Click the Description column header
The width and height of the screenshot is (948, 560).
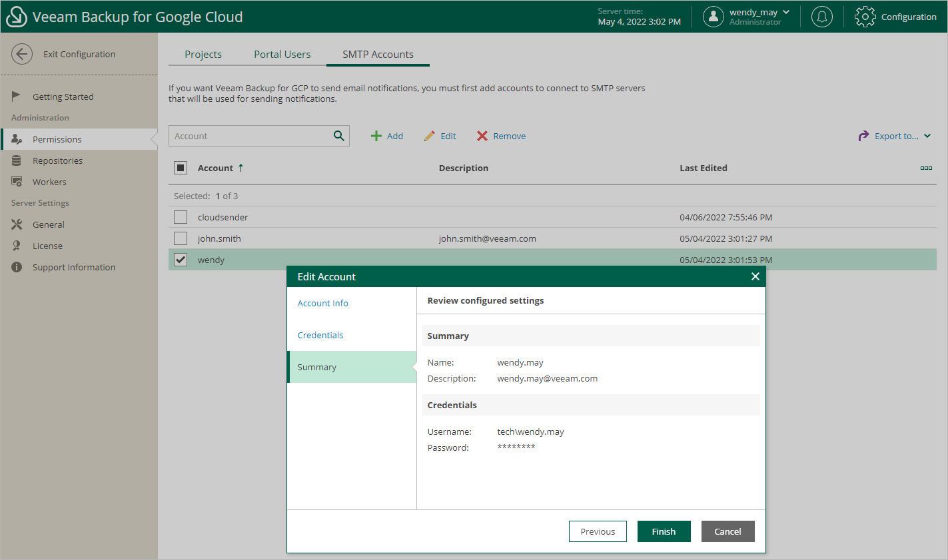[x=464, y=168]
